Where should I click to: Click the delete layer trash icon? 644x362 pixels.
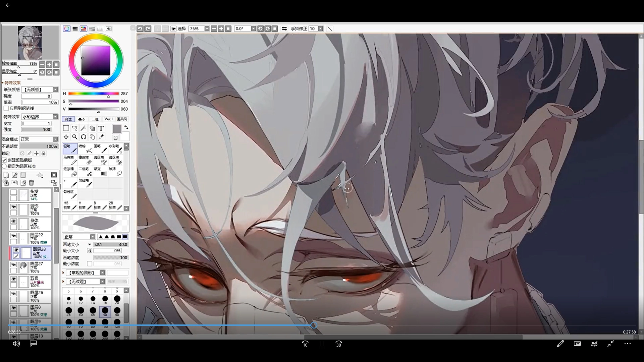pyautogui.click(x=32, y=183)
